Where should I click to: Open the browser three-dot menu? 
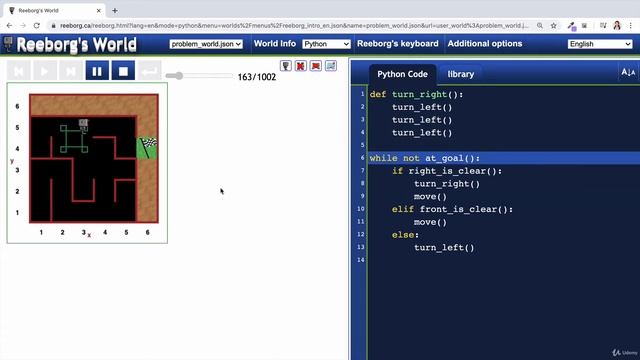click(x=631, y=25)
